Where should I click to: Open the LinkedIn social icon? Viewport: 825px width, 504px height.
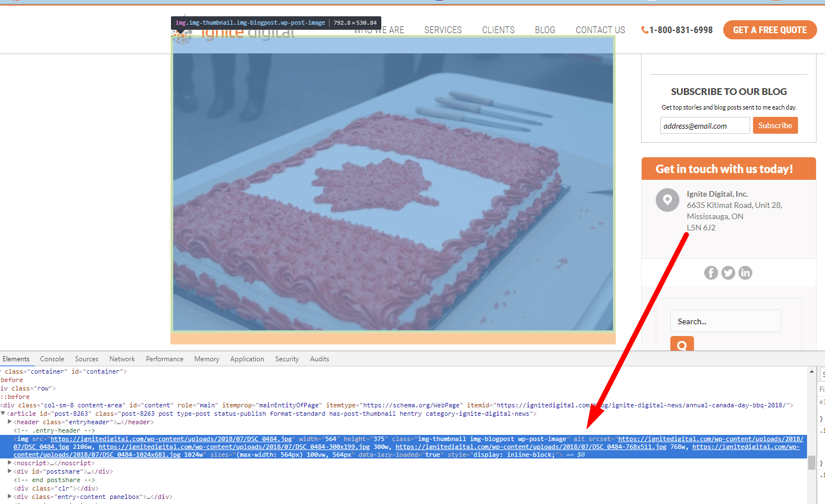pyautogui.click(x=745, y=273)
